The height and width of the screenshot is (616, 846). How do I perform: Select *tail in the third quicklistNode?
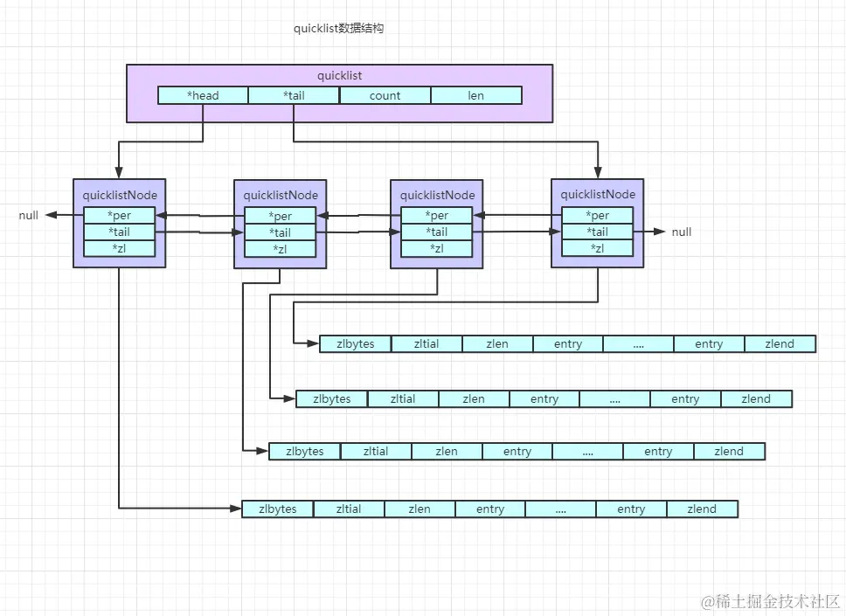(x=437, y=232)
